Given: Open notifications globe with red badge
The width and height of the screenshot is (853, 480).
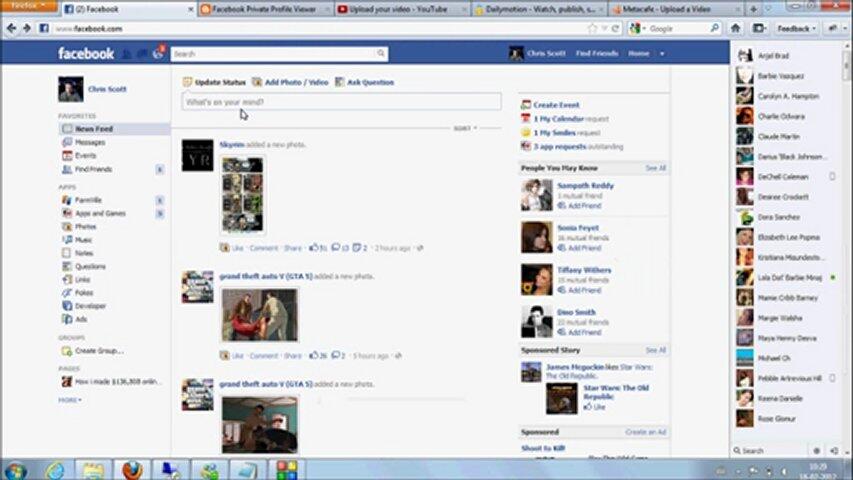Looking at the screenshot, I should [x=158, y=53].
